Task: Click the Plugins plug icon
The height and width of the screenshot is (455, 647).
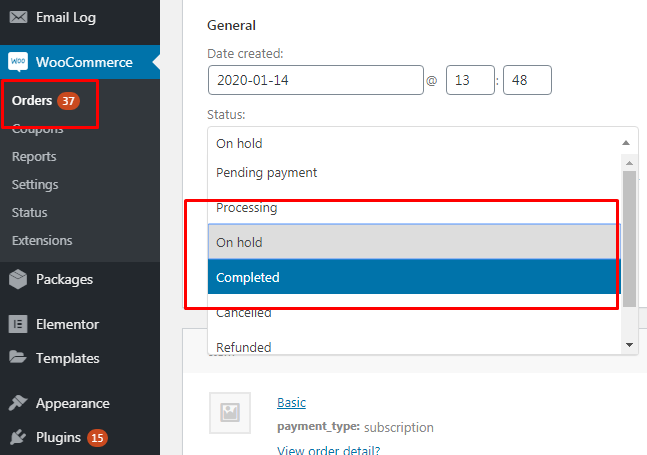Action: point(18,437)
